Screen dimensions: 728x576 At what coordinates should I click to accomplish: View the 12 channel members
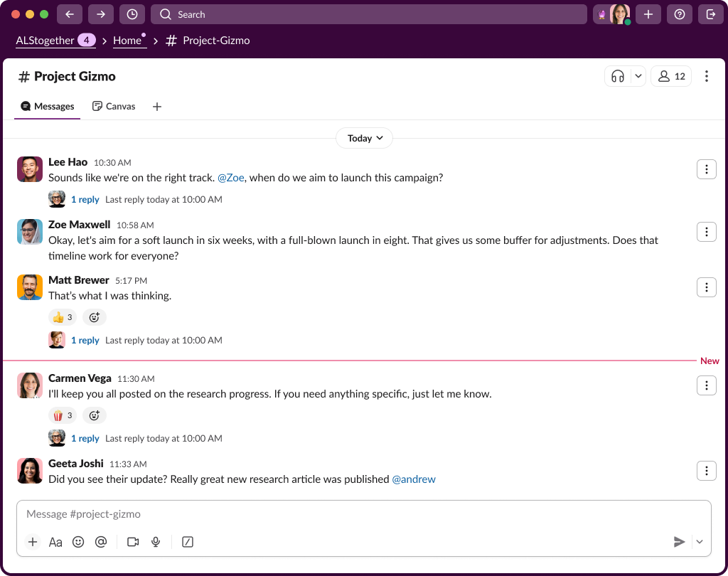(671, 76)
